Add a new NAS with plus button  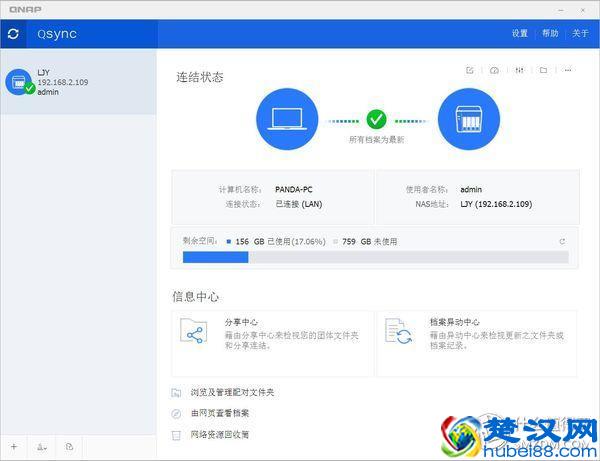click(x=14, y=446)
